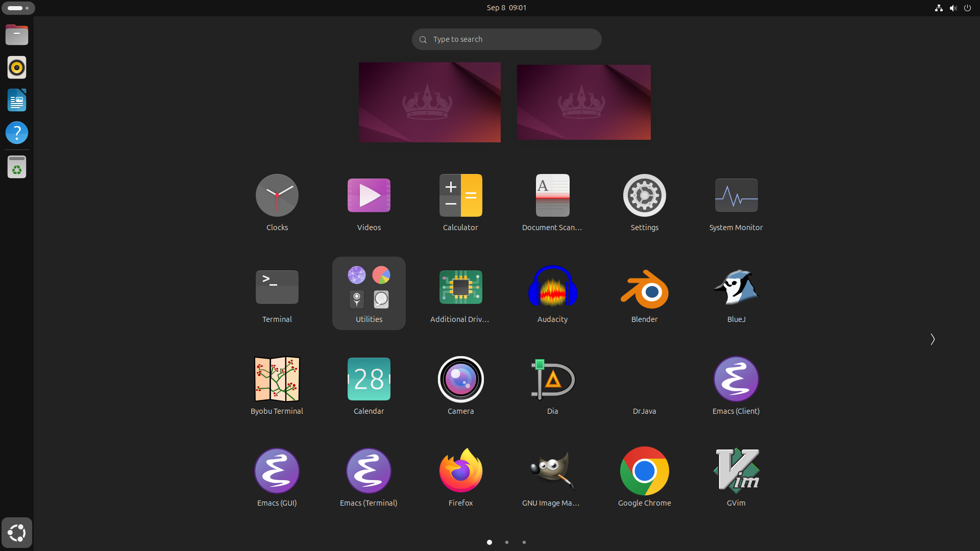Launch Additional Drivers

(460, 294)
